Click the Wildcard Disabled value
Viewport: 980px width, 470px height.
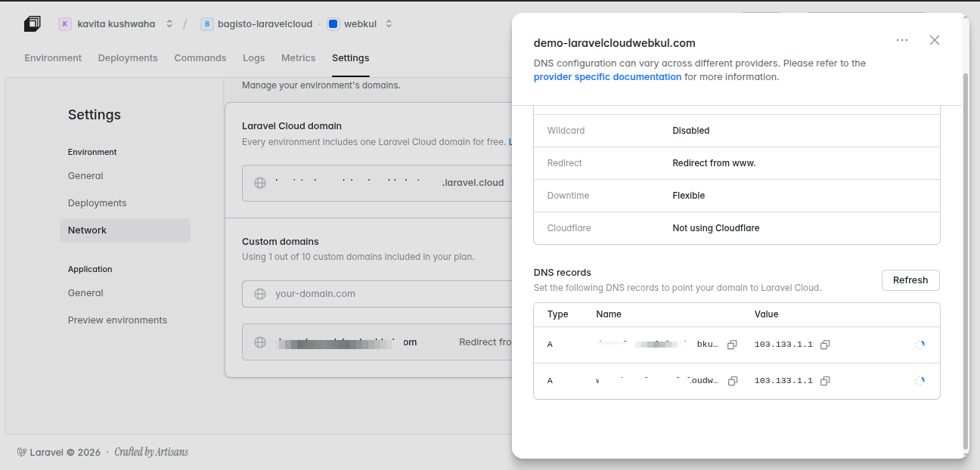click(x=691, y=131)
